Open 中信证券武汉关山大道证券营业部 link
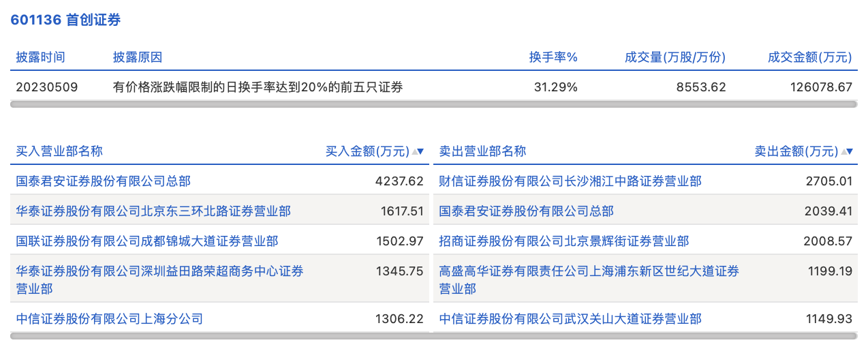Screen dimensions: 868x349 coord(570,319)
